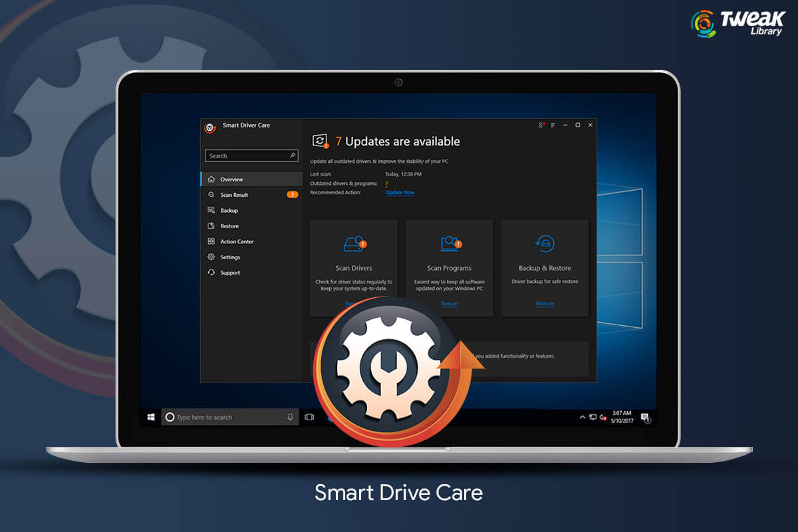The width and height of the screenshot is (798, 532).
Task: Open the Action Center notification icon
Action: tap(645, 417)
